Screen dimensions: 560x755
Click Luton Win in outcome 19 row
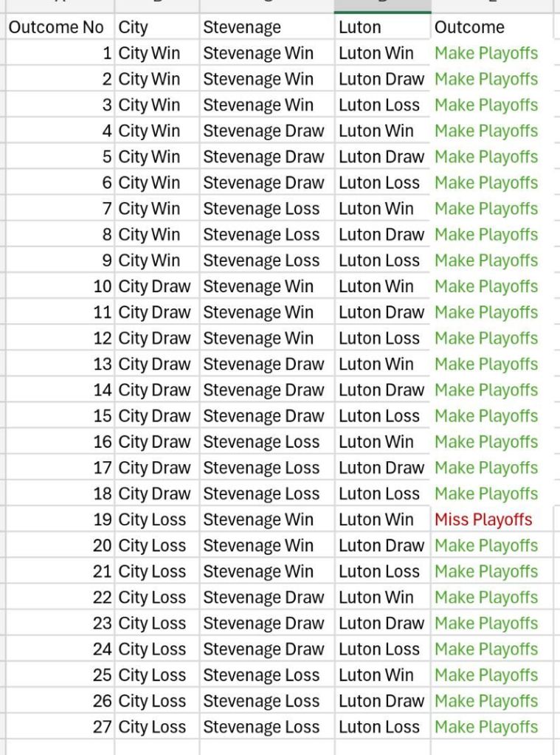tap(376, 520)
